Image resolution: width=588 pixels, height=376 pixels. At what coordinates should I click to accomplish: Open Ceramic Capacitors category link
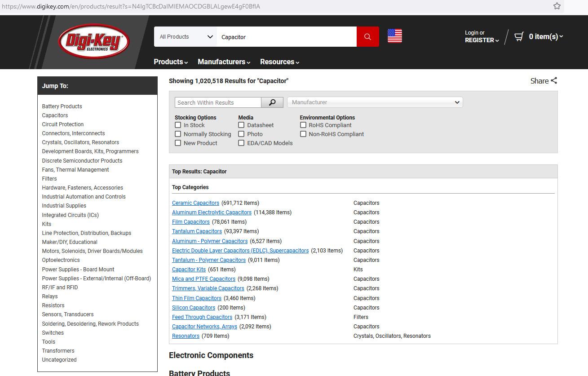tap(195, 203)
